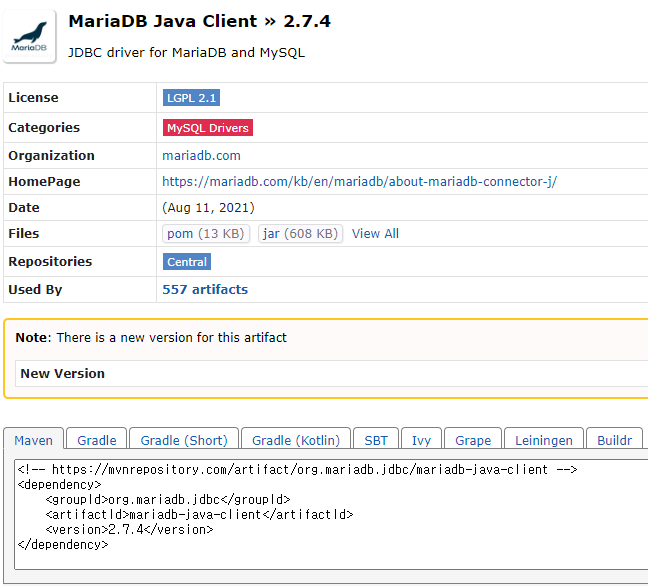The height and width of the screenshot is (586, 648).
Task: Click the Repositories row label
Action: click(x=50, y=262)
